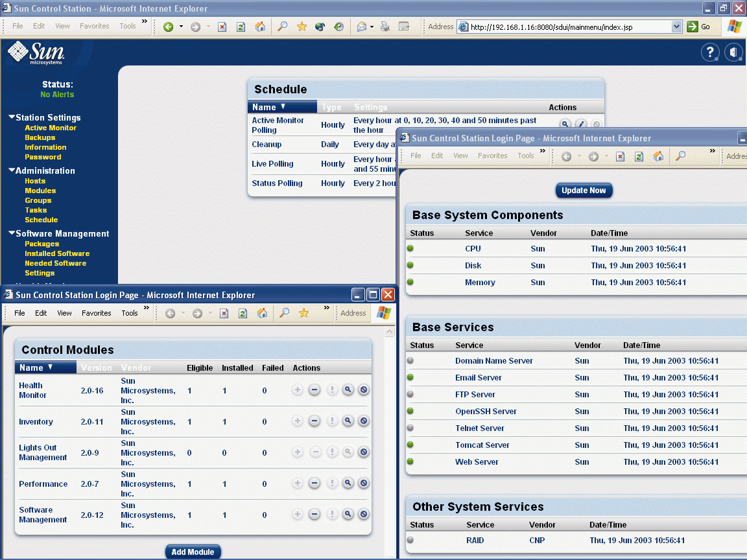Click magnifier icon for Inventory module
The height and width of the screenshot is (560, 747).
(348, 421)
